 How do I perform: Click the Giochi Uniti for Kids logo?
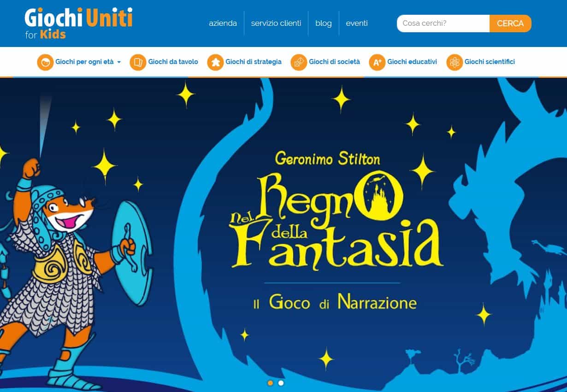coord(78,23)
